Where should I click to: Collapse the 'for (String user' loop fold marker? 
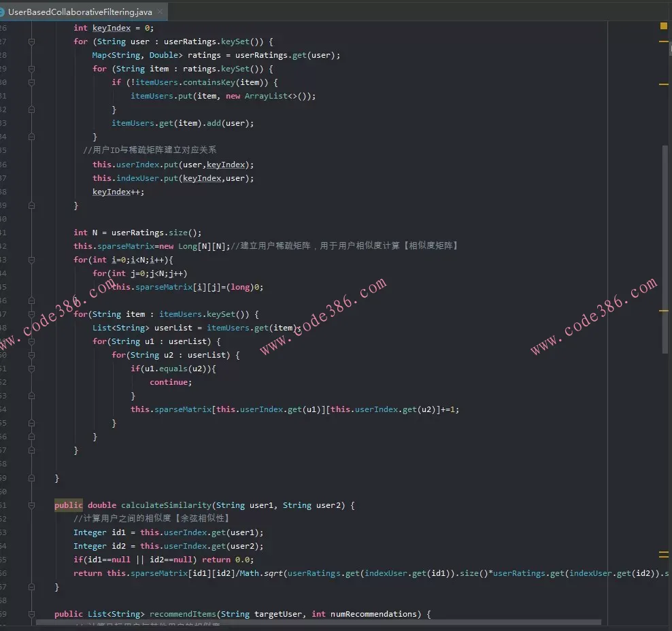tap(32, 41)
